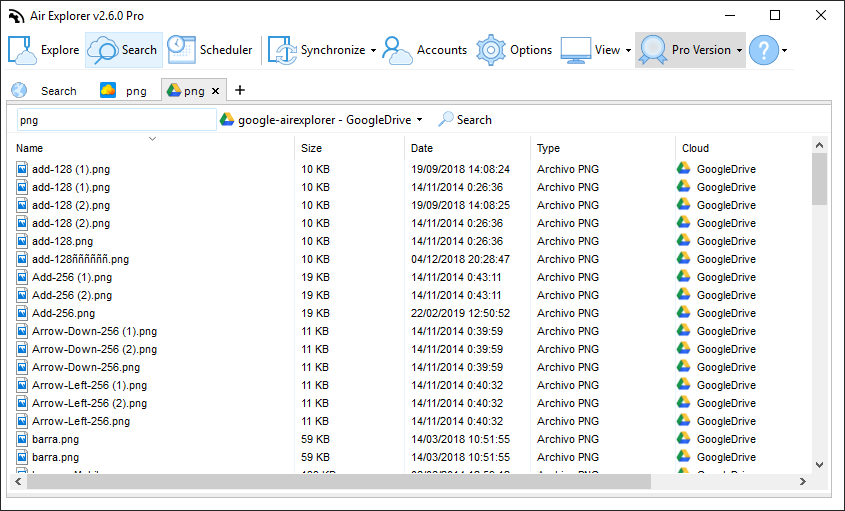This screenshot has height=511, width=845.
Task: Click the horizontal scrollbar left arrow
Action: tap(18, 481)
